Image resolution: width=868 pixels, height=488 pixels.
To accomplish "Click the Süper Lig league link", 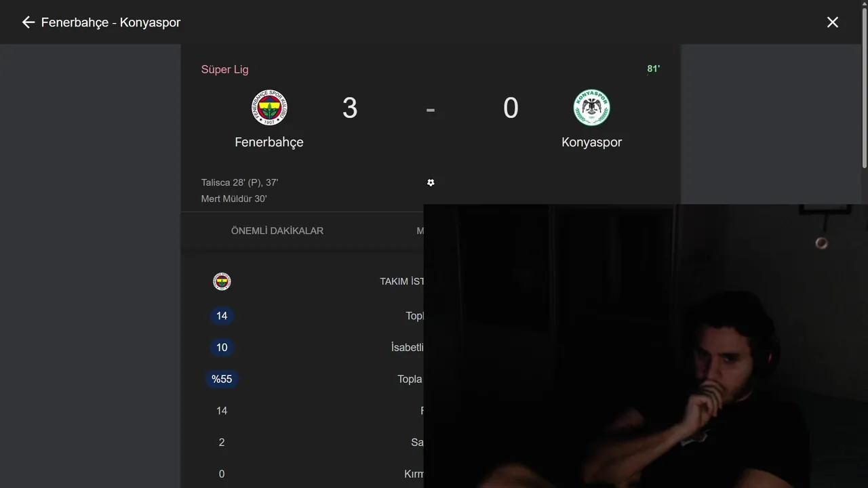I will tap(224, 69).
